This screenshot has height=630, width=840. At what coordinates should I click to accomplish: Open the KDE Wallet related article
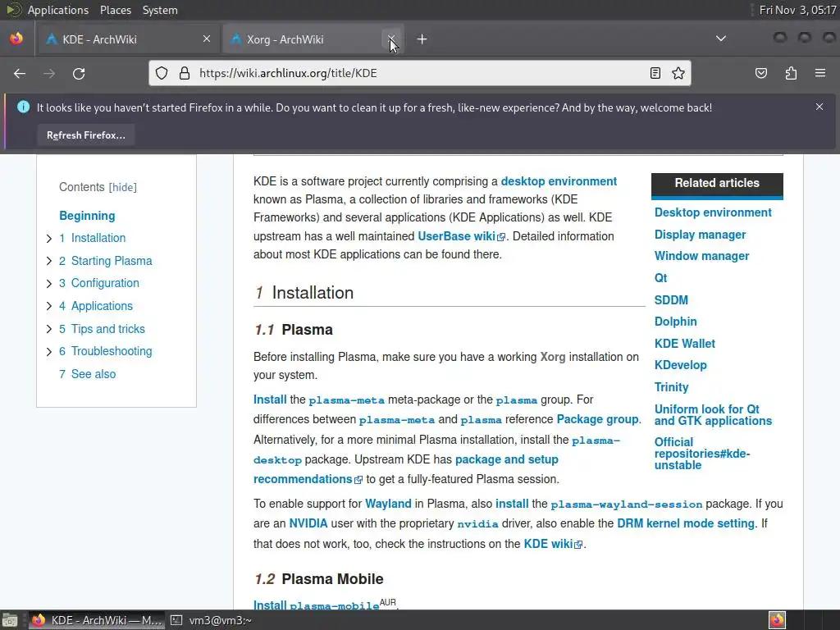click(x=685, y=344)
